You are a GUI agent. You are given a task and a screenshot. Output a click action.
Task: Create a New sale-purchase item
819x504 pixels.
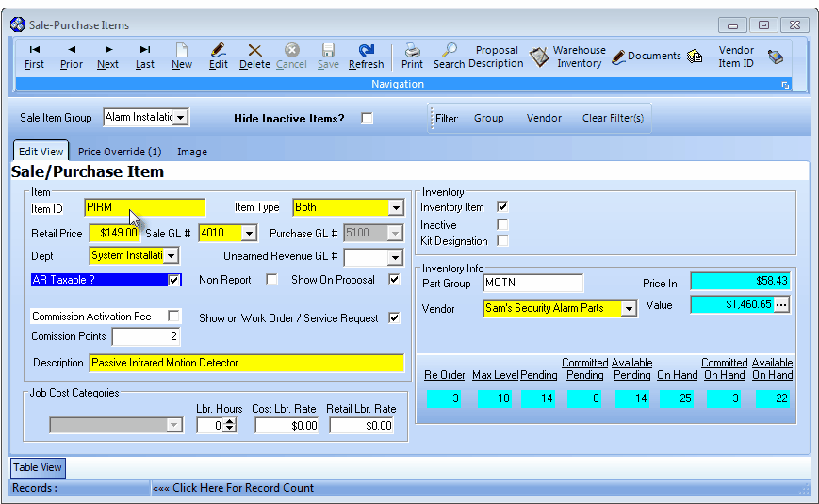[182, 57]
